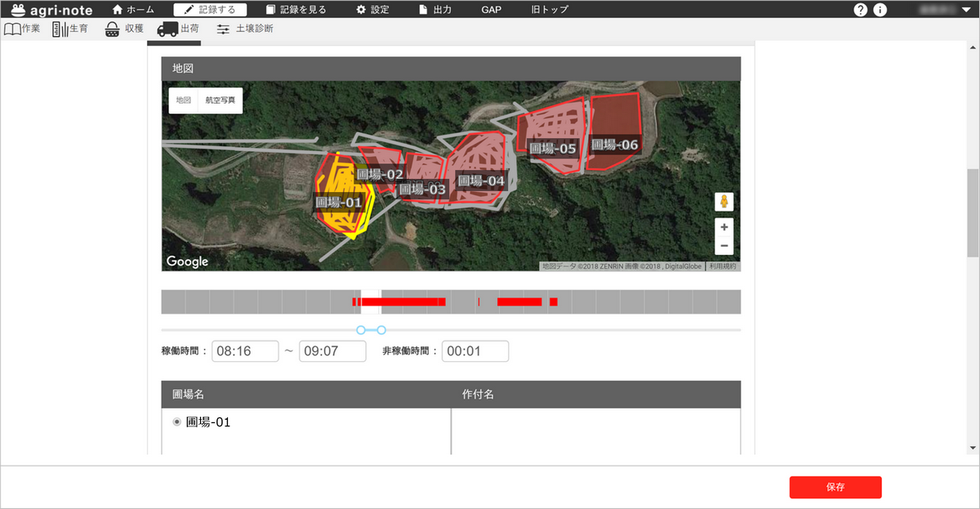Select the 作業 book icon tab
Image resolution: width=980 pixels, height=509 pixels.
point(22,29)
